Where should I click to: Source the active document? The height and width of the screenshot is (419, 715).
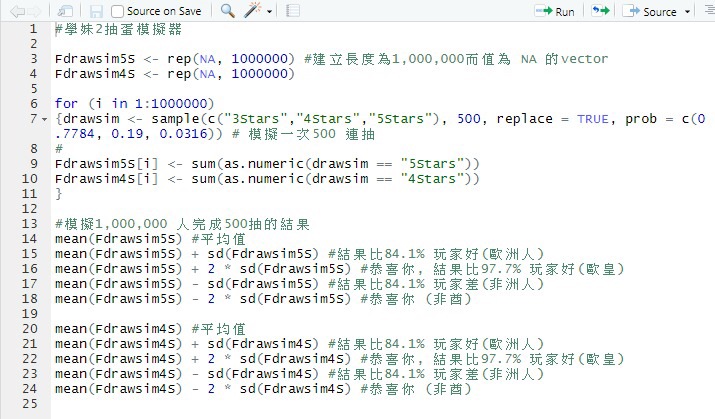pos(650,11)
